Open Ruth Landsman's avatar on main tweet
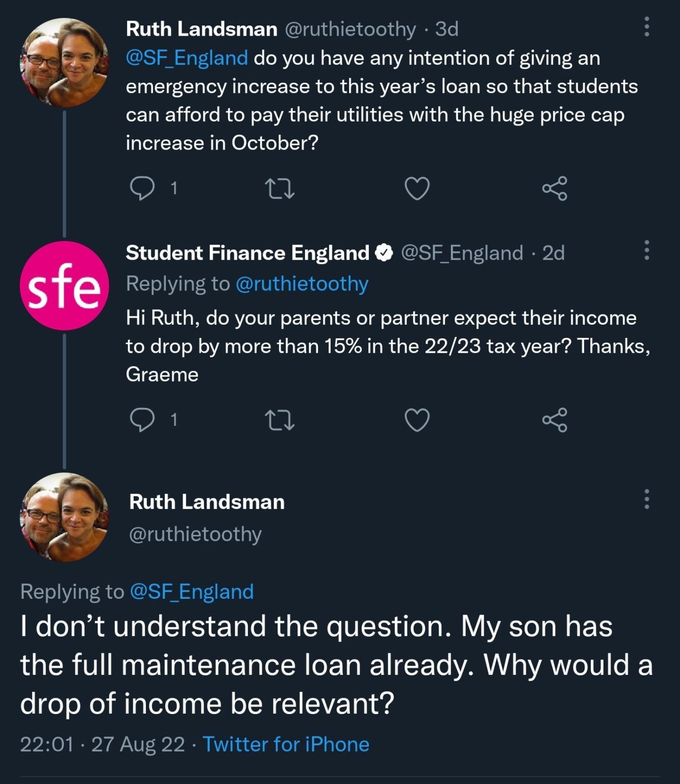This screenshot has width=680, height=784. click(64, 517)
